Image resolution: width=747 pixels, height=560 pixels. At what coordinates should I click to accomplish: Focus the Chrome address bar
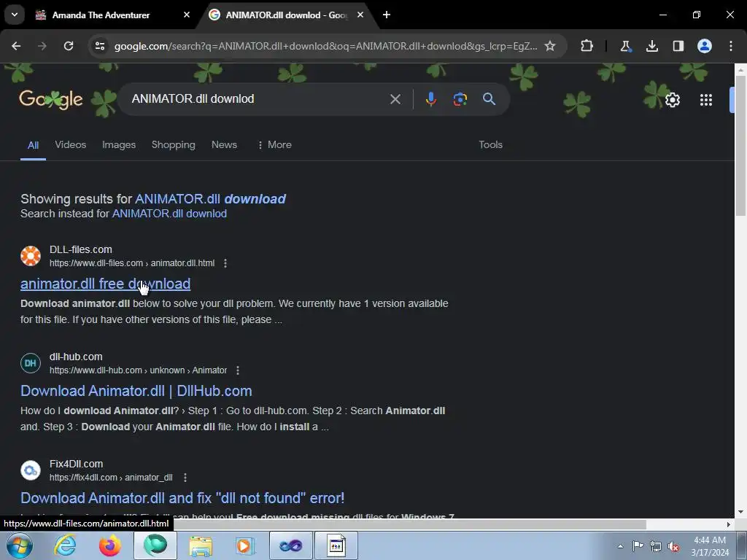pos(326,46)
